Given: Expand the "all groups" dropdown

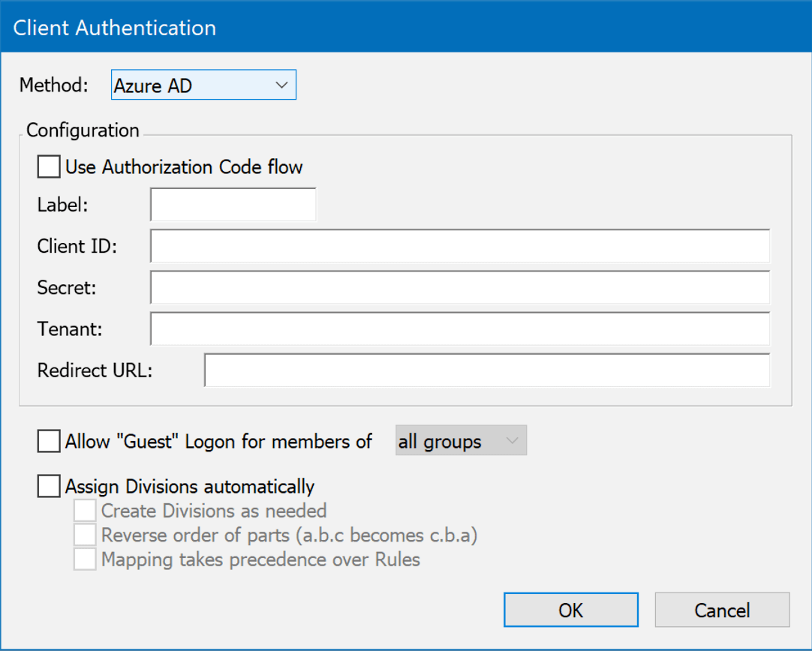Looking at the screenshot, I should [x=461, y=441].
